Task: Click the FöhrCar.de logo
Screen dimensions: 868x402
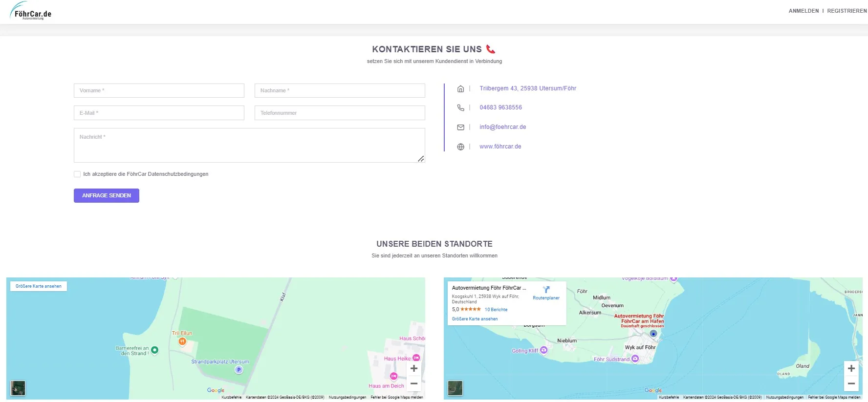Action: point(30,11)
